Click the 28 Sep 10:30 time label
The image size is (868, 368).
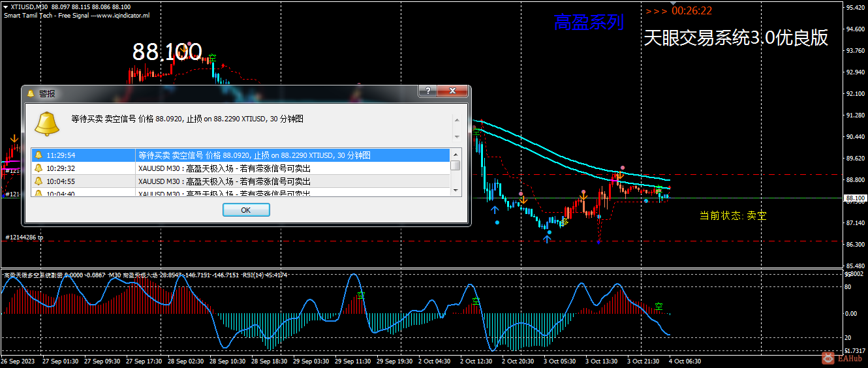coord(229,361)
